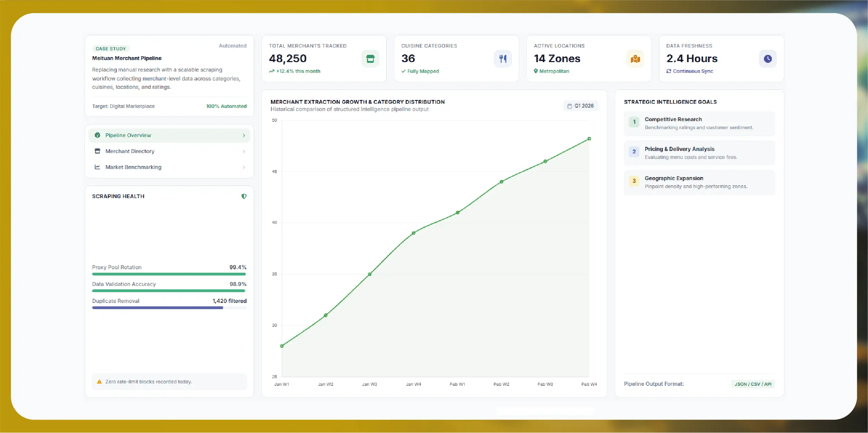Click the store icon in Total Merchants Tracked card

[370, 59]
